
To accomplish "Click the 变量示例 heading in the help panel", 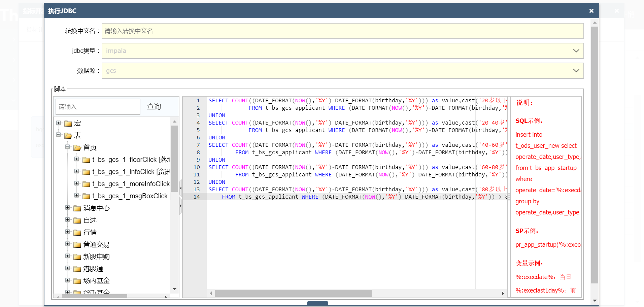I will point(529,263).
